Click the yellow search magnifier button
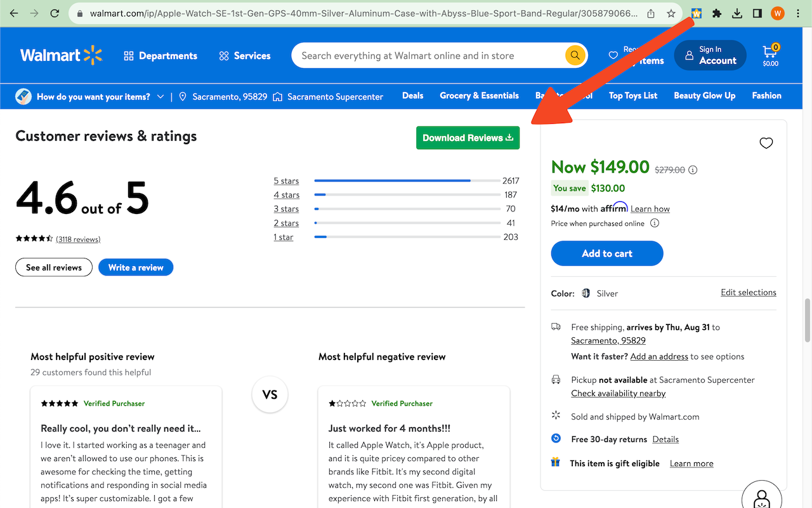Viewport: 812px width, 508px height. pyautogui.click(x=575, y=56)
